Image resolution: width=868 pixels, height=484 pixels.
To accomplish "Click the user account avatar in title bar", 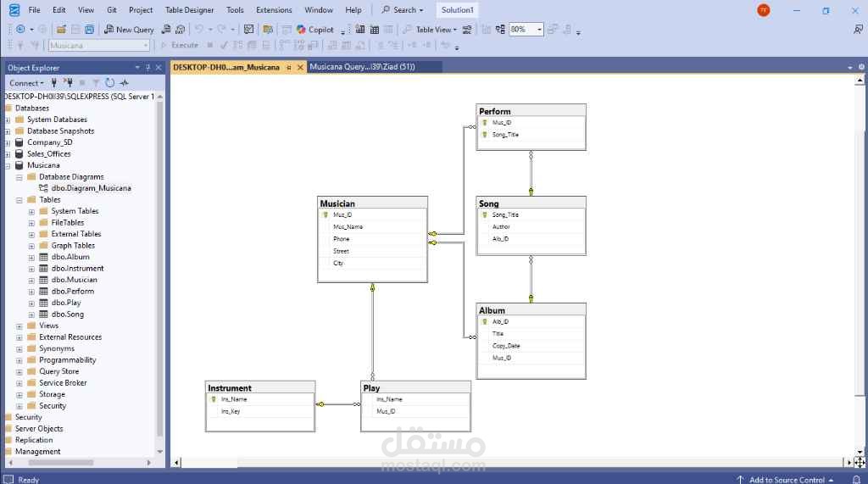I will tap(764, 10).
